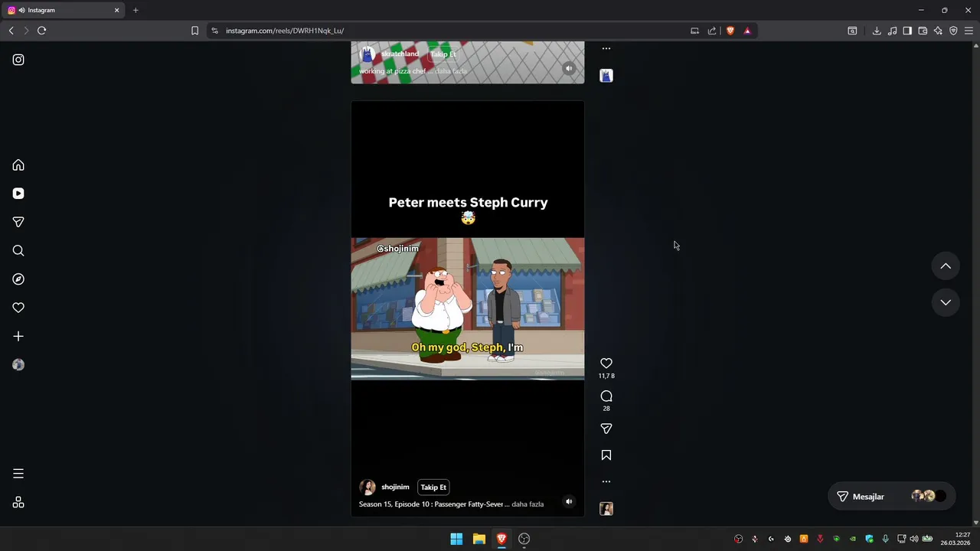Open Brave Shields lion icon
The width and height of the screenshot is (980, 551).
730,31
